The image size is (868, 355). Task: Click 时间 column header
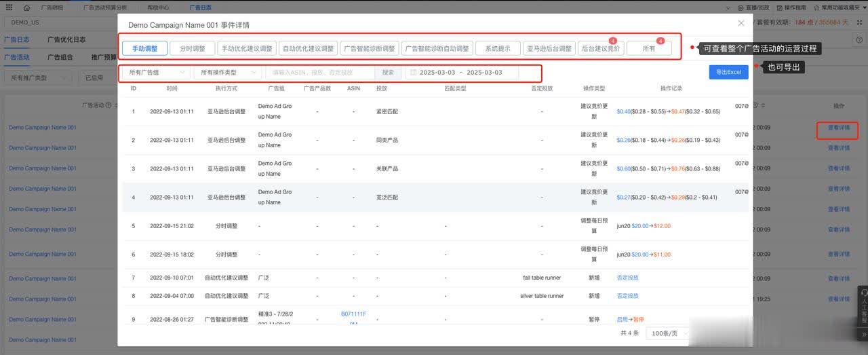click(172, 88)
